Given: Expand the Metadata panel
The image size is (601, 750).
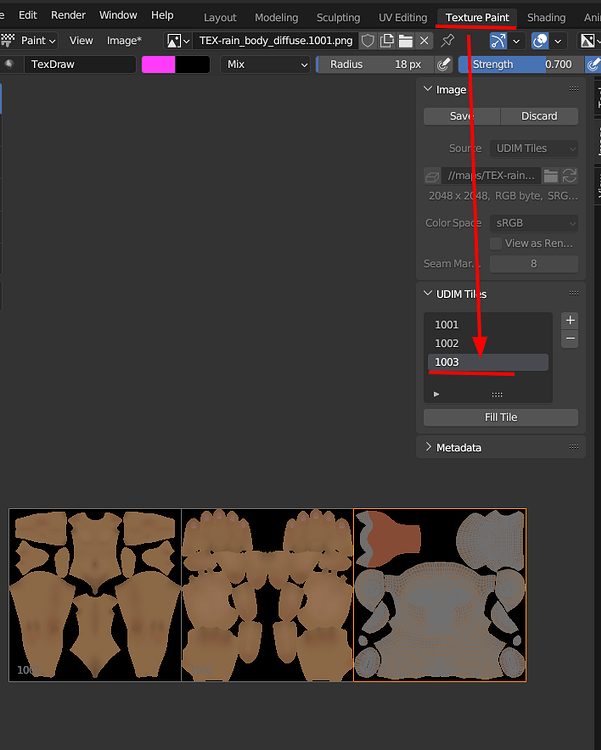Looking at the screenshot, I should (x=428, y=447).
